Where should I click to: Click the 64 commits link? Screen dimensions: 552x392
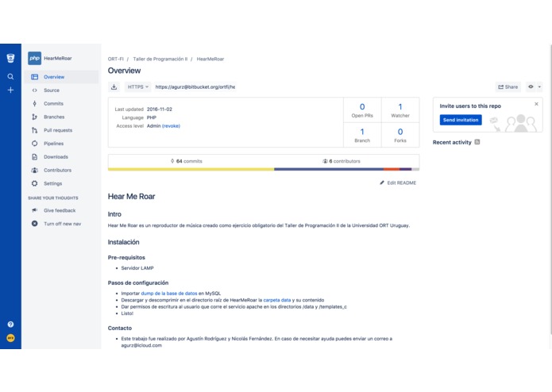point(186,161)
